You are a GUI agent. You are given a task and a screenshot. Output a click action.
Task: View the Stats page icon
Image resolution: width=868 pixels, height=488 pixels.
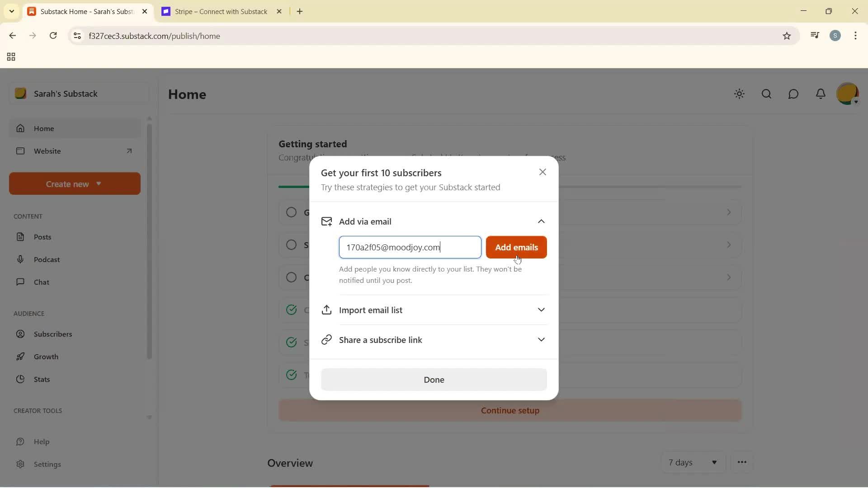(21, 379)
